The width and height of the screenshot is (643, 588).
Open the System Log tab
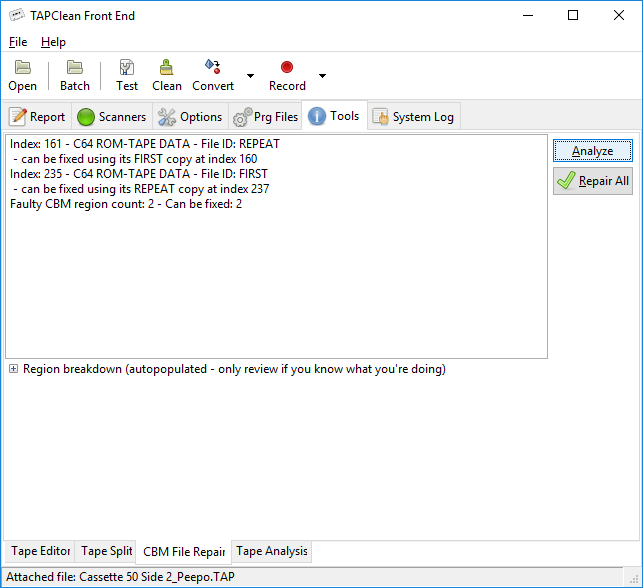click(414, 117)
